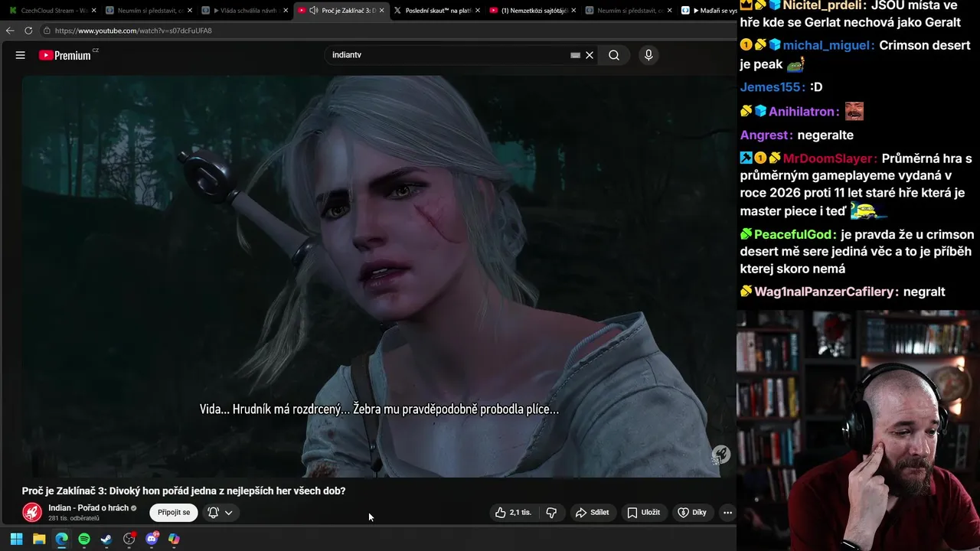
Task: View site info lock icon
Action: tap(47, 31)
